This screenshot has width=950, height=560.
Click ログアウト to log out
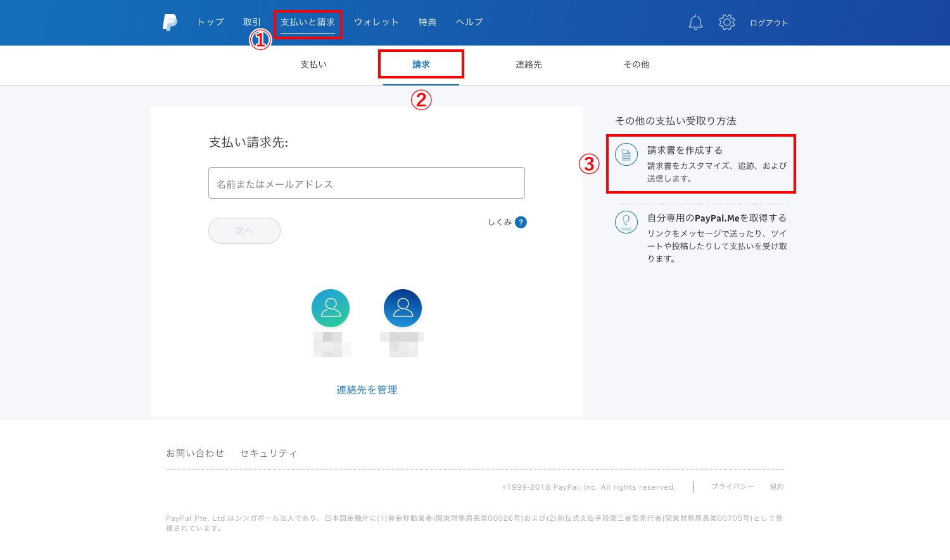(769, 23)
